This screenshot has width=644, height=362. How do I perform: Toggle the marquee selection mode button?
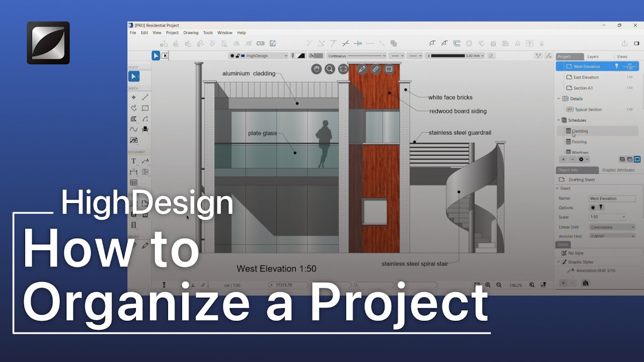tap(165, 56)
